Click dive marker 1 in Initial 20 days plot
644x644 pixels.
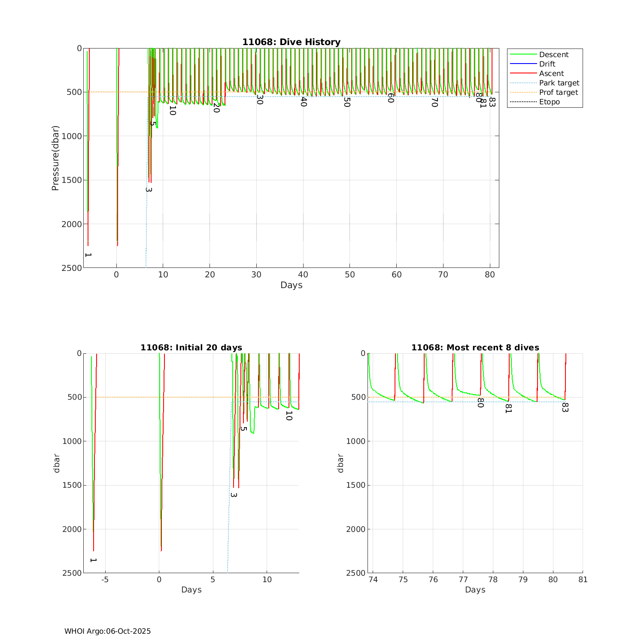pyautogui.click(x=93, y=560)
